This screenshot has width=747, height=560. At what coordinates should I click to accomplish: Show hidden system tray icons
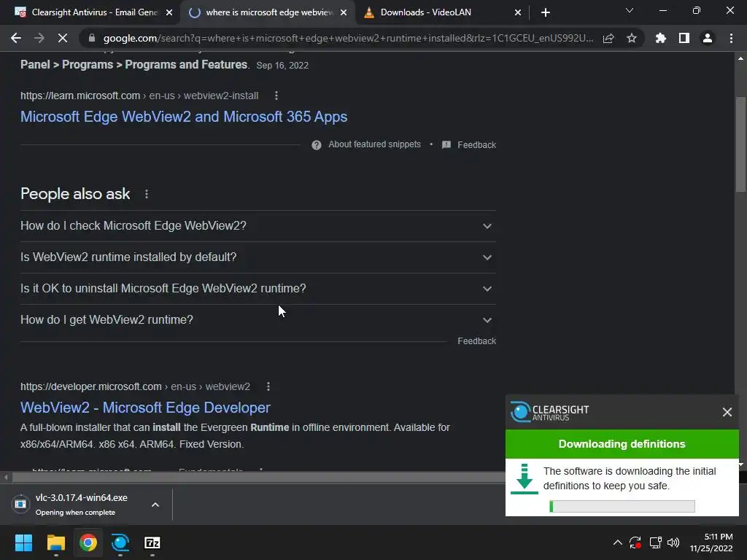617,542
